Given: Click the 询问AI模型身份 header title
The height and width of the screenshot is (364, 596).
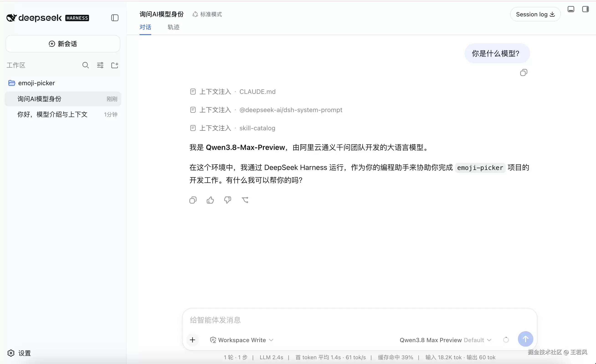Looking at the screenshot, I should click(162, 14).
